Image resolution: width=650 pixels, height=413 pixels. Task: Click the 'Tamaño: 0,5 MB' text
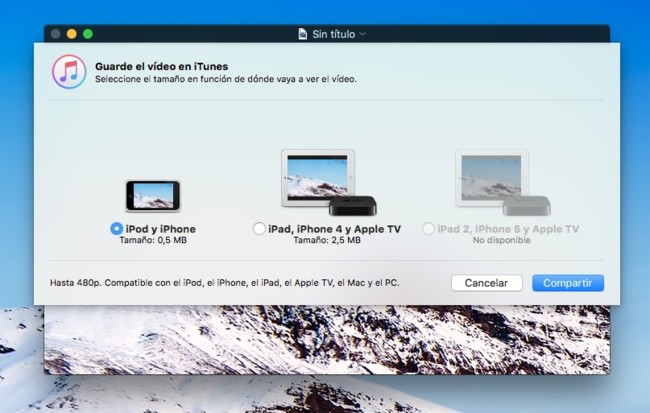tap(153, 241)
